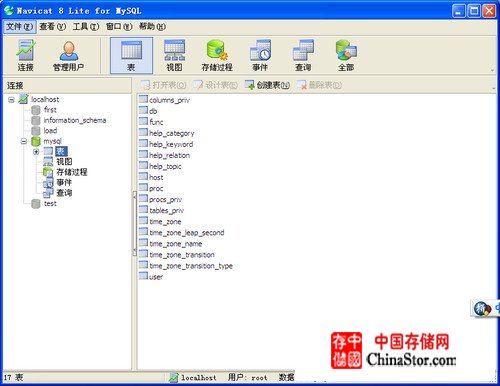Select the user table
The width and height of the screenshot is (500, 386).
[x=151, y=277]
